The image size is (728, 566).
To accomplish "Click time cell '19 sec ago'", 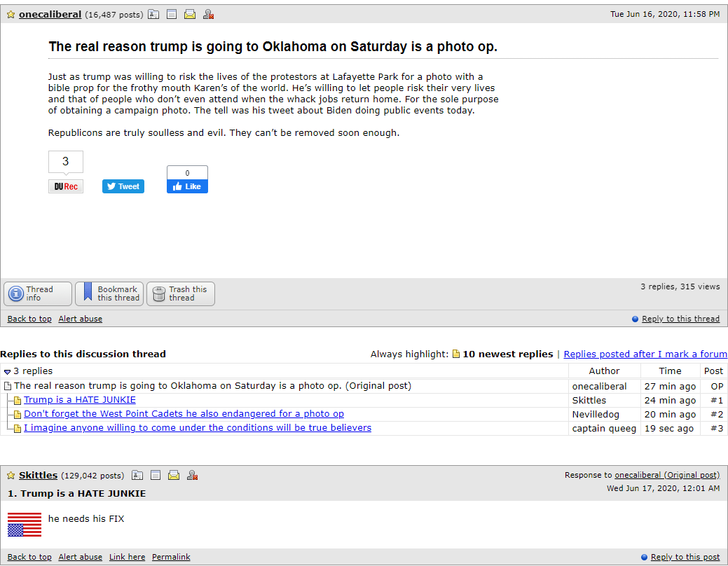I will click(x=669, y=428).
